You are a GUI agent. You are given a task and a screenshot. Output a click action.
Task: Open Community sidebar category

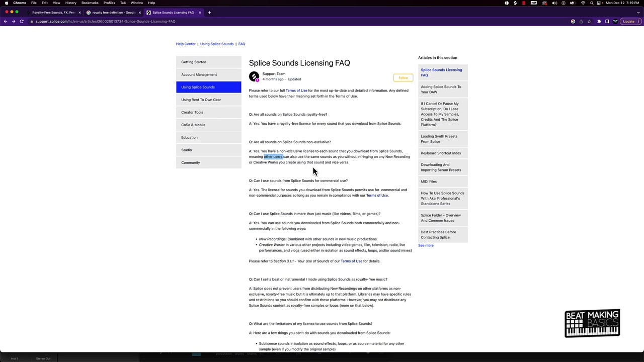(208, 162)
